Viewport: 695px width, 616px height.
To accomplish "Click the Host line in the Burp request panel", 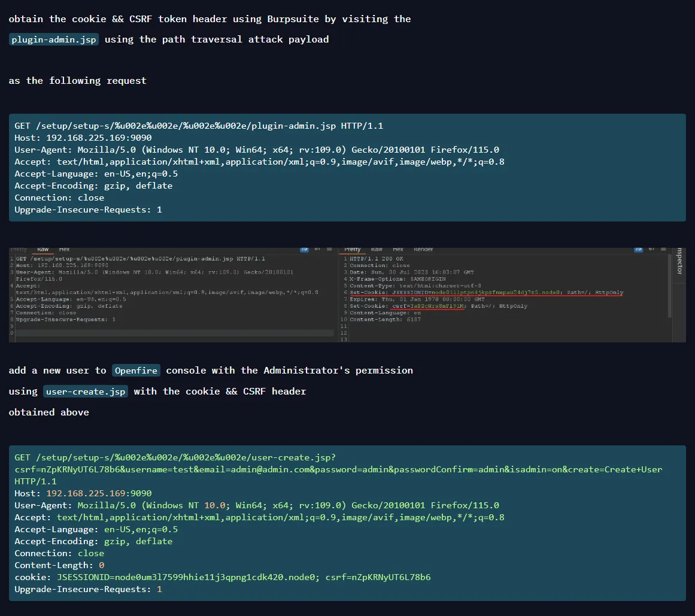I will point(62,265).
